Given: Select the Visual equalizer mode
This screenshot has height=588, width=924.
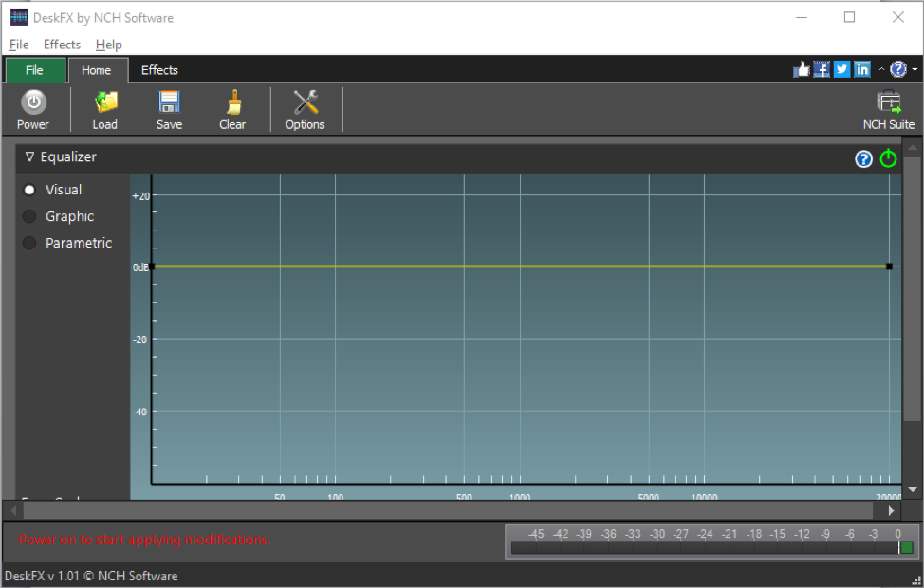Looking at the screenshot, I should [29, 190].
